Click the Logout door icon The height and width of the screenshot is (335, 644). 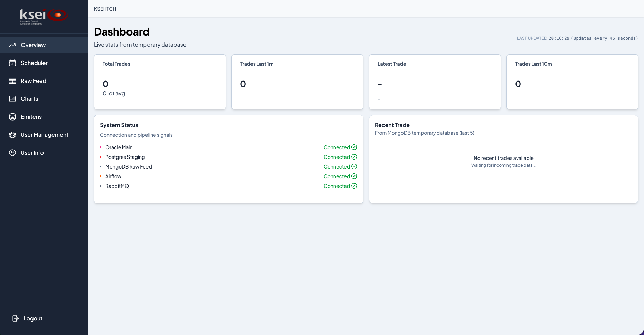15,318
